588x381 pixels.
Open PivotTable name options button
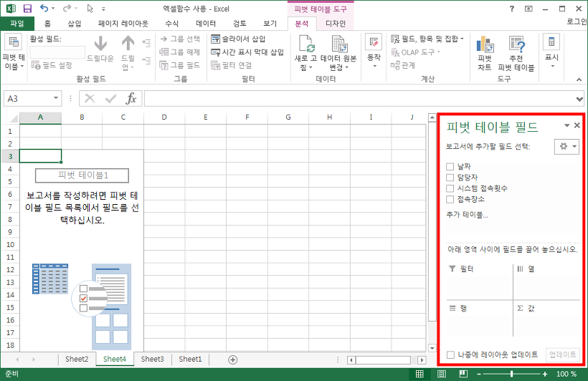(14, 52)
